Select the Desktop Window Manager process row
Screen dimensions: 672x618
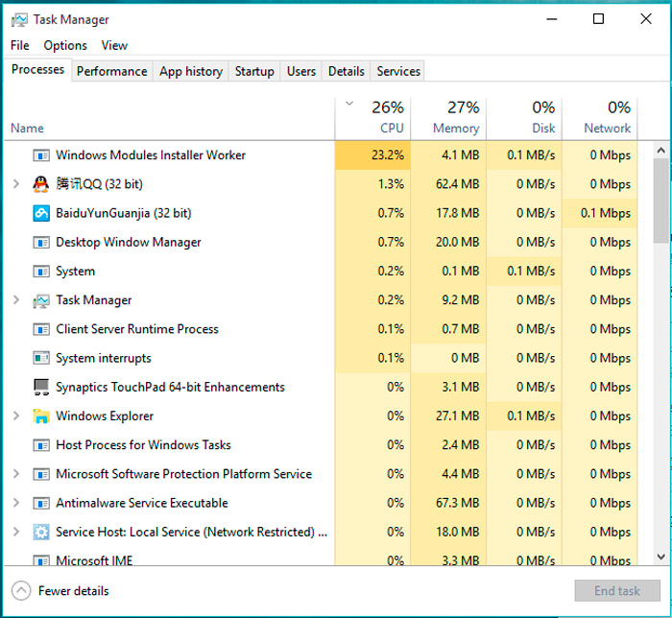click(129, 242)
